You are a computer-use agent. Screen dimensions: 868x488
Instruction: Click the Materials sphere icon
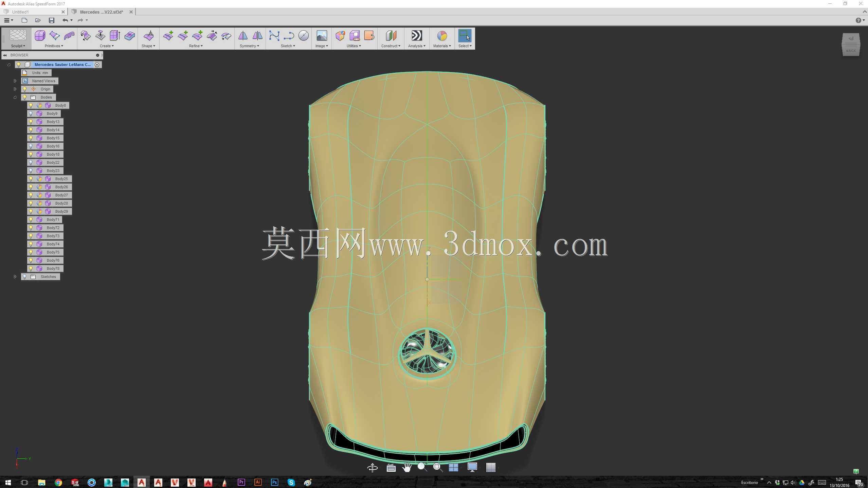tap(442, 35)
